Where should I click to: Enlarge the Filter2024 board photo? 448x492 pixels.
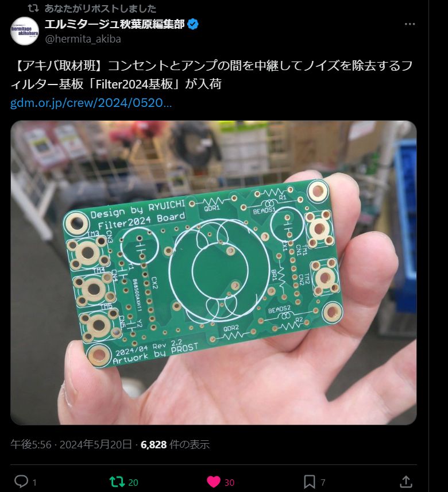click(x=214, y=272)
